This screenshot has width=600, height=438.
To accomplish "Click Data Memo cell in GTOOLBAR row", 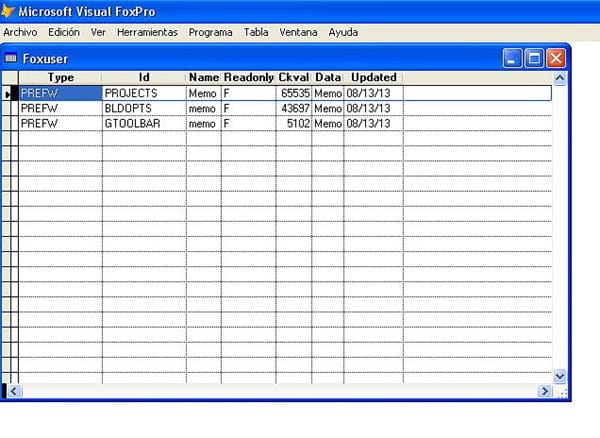I will tap(328, 124).
